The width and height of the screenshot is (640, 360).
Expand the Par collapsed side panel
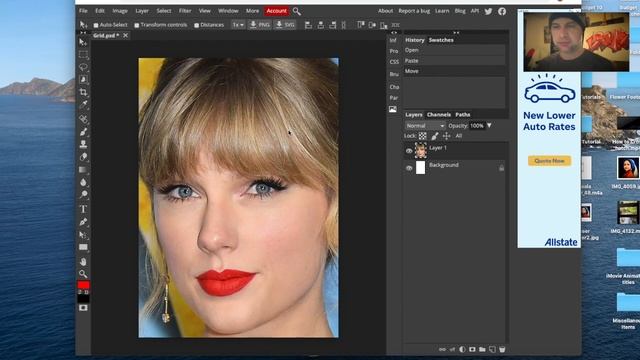[x=393, y=98]
